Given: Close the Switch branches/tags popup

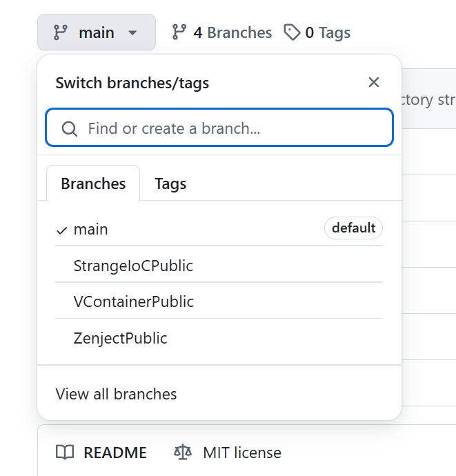Looking at the screenshot, I should (374, 82).
